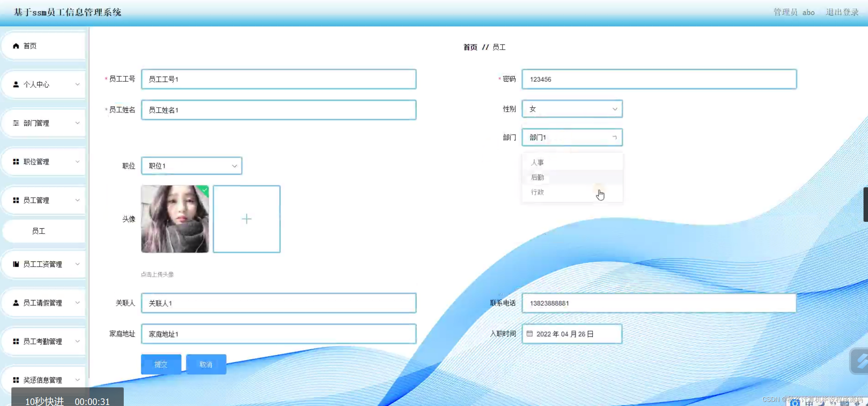Click the sliders icon for 部门管理
The height and width of the screenshot is (406, 868).
click(16, 123)
